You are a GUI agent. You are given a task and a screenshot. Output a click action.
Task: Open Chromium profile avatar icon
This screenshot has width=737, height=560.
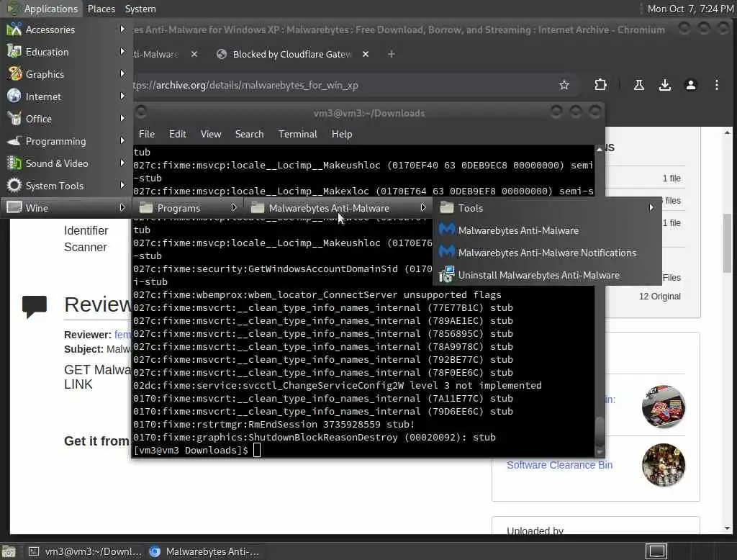pyautogui.click(x=690, y=85)
